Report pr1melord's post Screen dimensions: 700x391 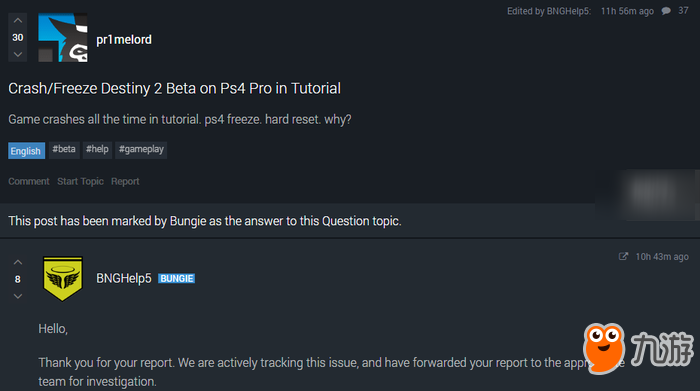pyautogui.click(x=125, y=181)
